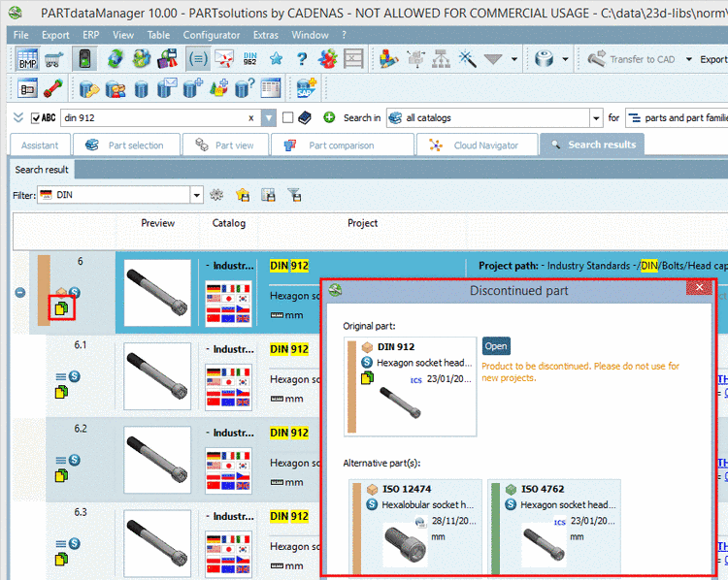The height and width of the screenshot is (580, 728).
Task: Click the envelope mail toolbar icon
Action: (224, 59)
